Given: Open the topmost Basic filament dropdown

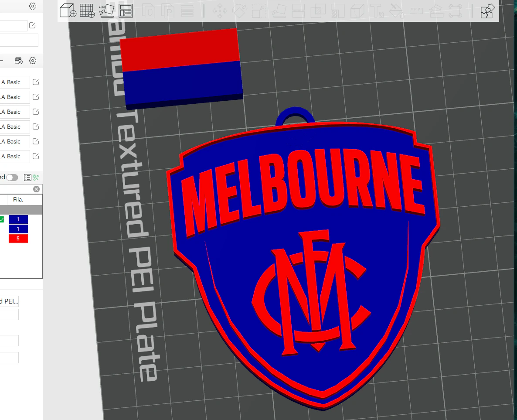Looking at the screenshot, I should 15,82.
